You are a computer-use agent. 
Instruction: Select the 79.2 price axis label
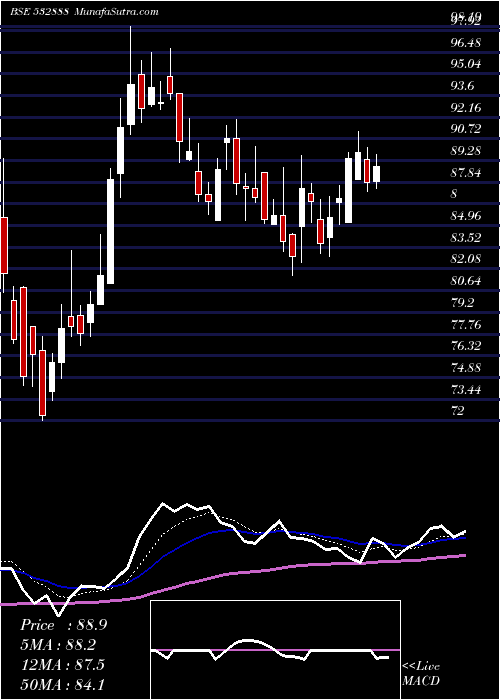coord(463,303)
